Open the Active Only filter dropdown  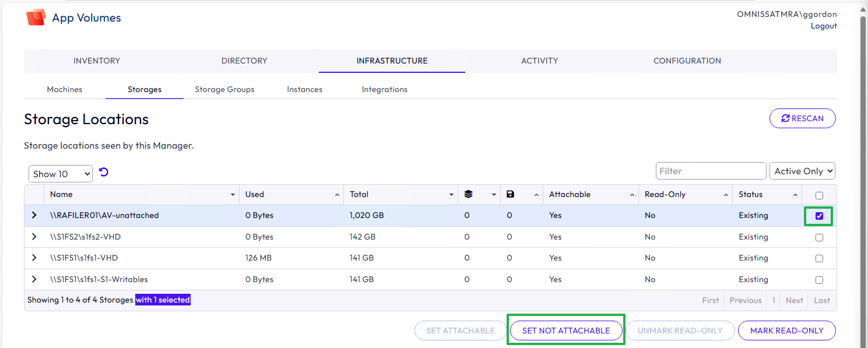coord(802,171)
